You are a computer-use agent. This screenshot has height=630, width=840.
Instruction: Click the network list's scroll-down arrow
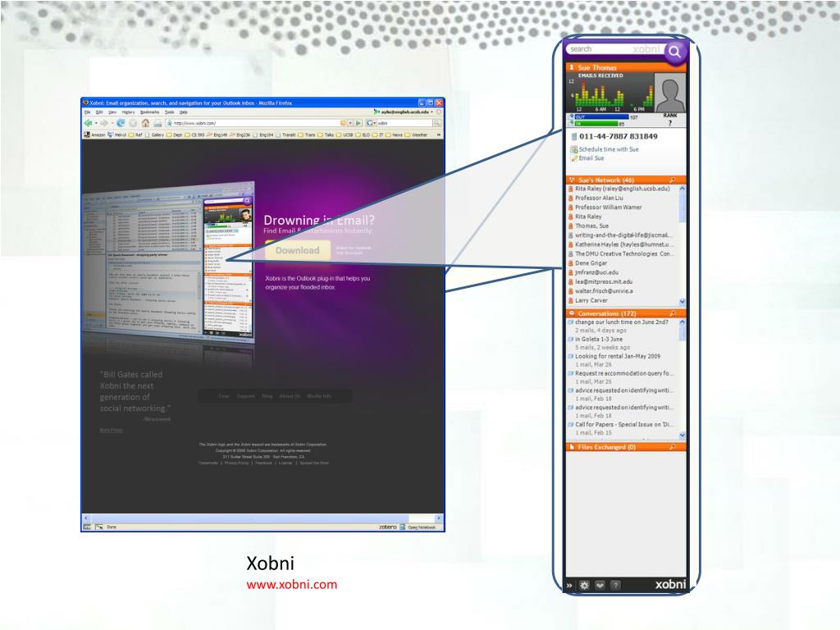[x=682, y=302]
